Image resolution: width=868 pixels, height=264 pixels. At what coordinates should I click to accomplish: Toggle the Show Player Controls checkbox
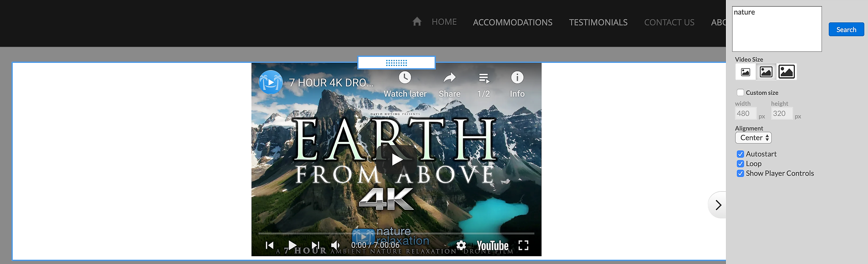point(741,174)
